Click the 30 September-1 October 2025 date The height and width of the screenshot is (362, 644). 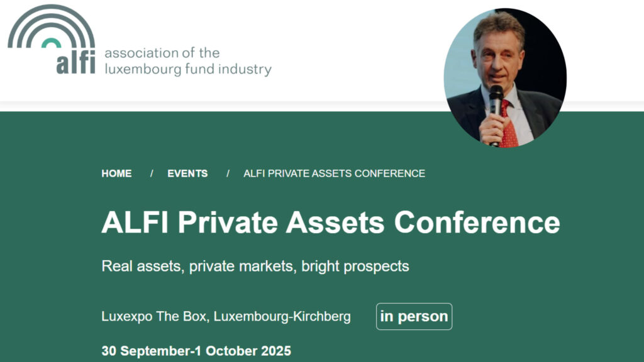tap(196, 351)
